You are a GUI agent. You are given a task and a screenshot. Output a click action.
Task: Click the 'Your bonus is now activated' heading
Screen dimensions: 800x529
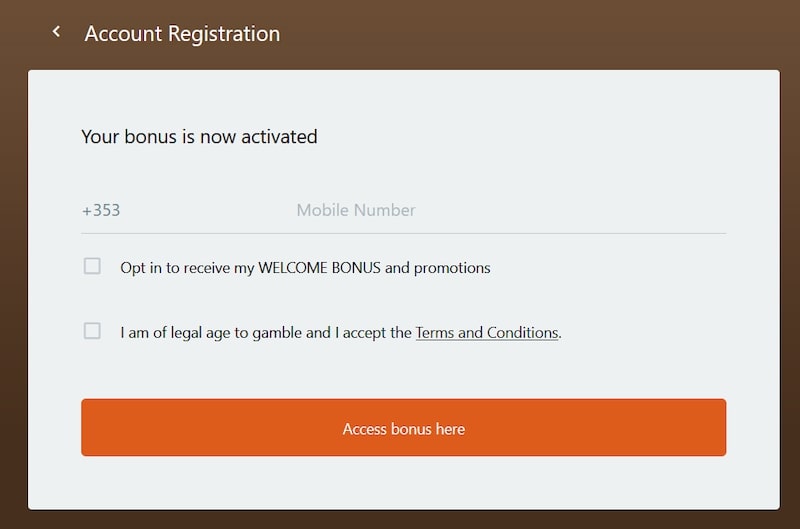[x=199, y=137]
